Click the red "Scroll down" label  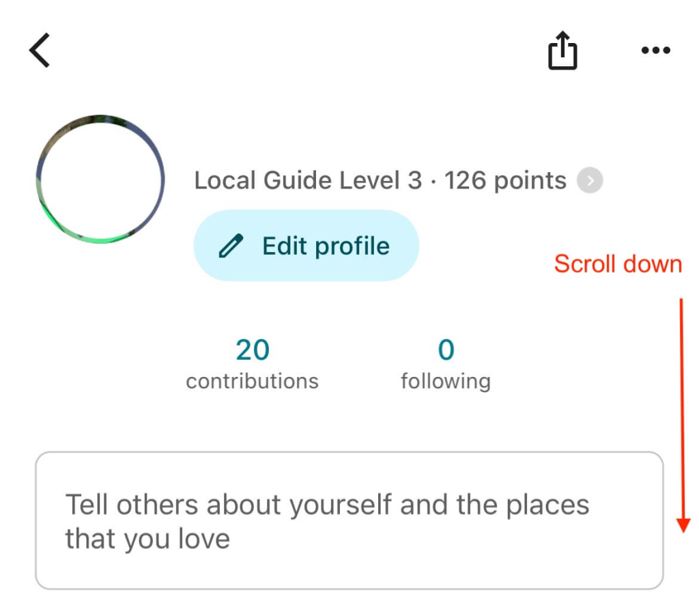click(x=618, y=264)
